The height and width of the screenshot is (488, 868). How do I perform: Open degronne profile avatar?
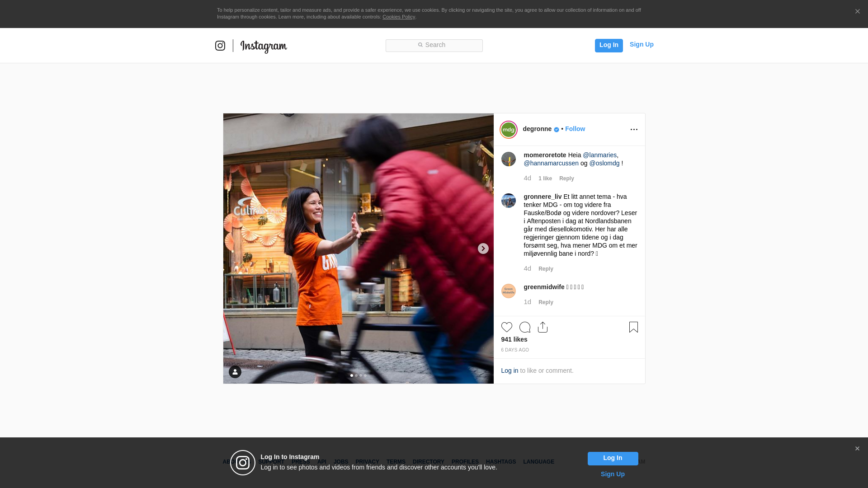point(508,130)
